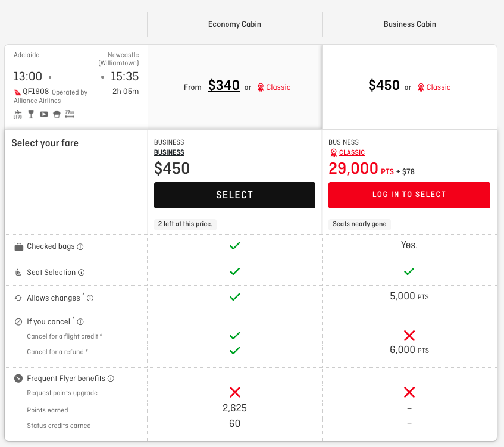Click the '60' status credits value

[x=234, y=424]
